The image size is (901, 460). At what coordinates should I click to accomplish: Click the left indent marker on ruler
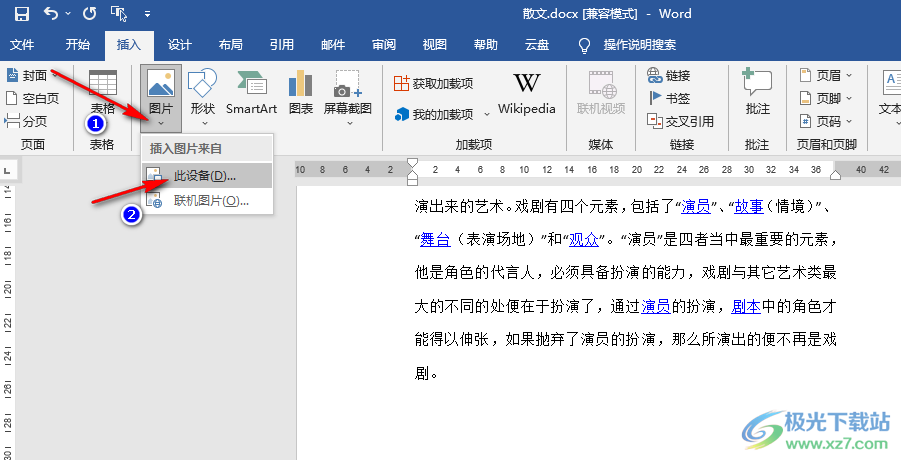click(x=413, y=180)
